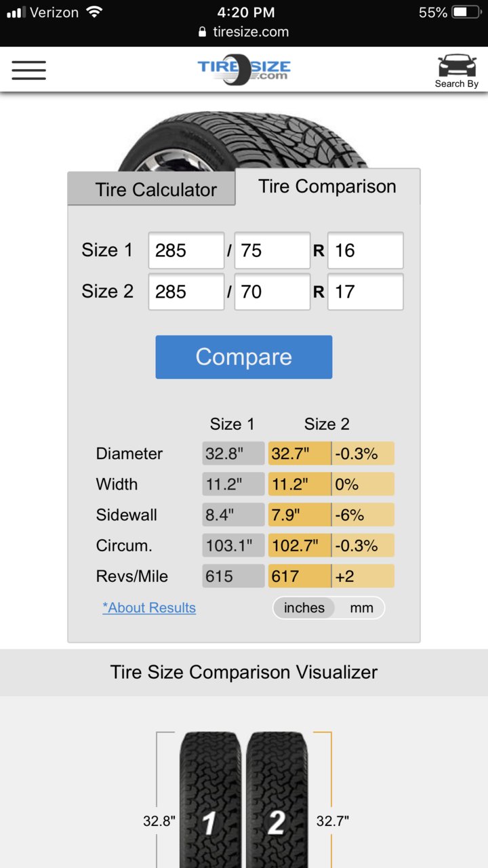Open the hamburger menu

click(28, 70)
